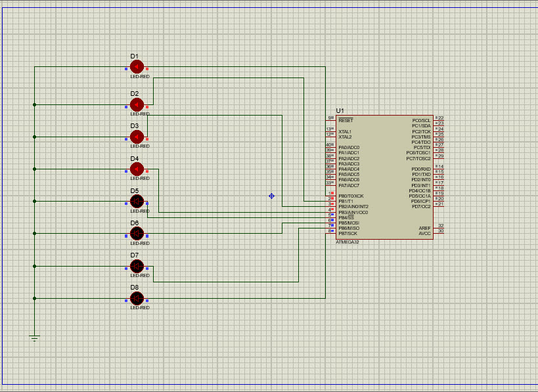Select the AVCC pin label
This screenshot has height=392, width=538.
(x=424, y=233)
